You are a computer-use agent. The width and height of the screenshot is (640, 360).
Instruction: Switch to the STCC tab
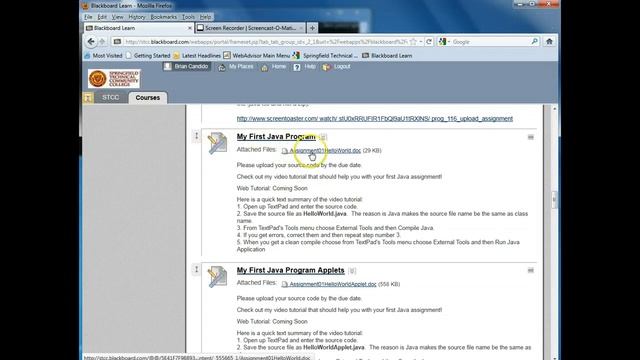111,98
